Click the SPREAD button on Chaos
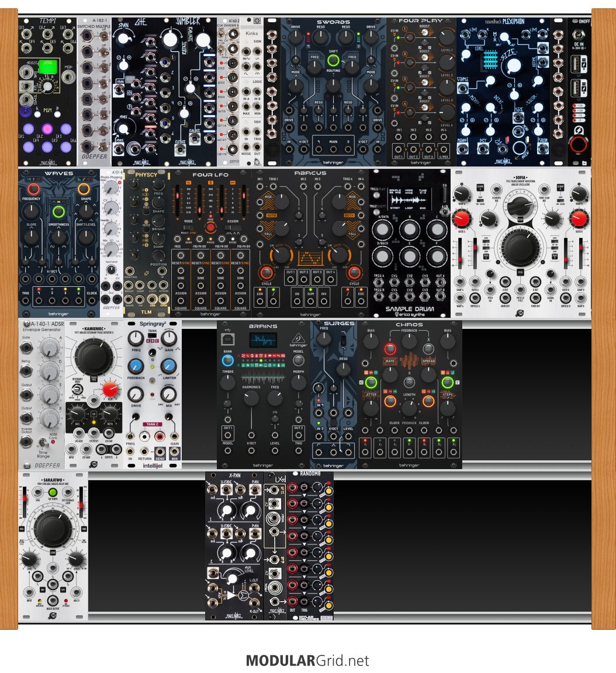Screen dimensions: 616x673 [x=428, y=349]
